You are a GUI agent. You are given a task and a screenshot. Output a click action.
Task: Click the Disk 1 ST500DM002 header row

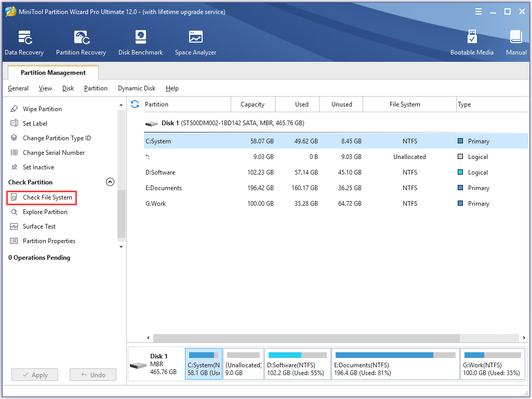pyautogui.click(x=336, y=123)
